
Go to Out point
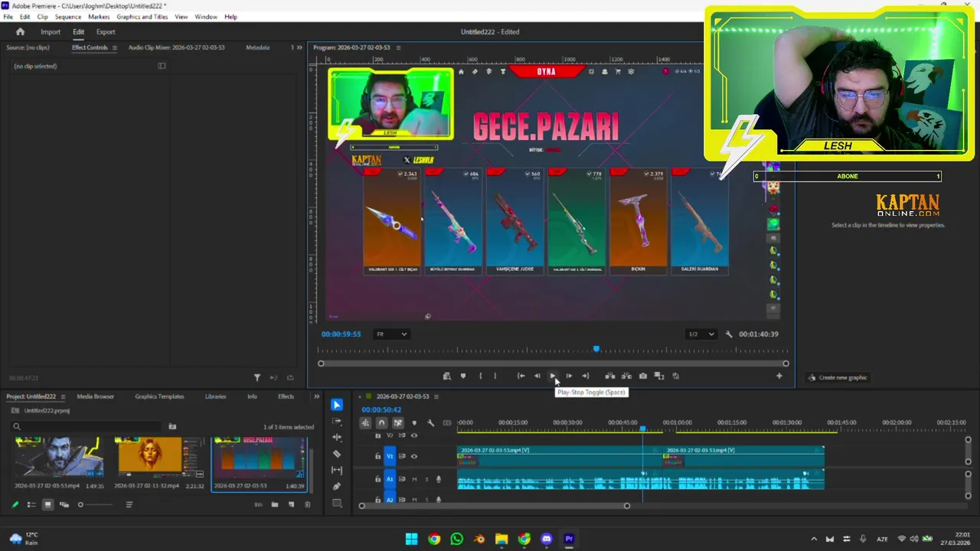point(586,376)
